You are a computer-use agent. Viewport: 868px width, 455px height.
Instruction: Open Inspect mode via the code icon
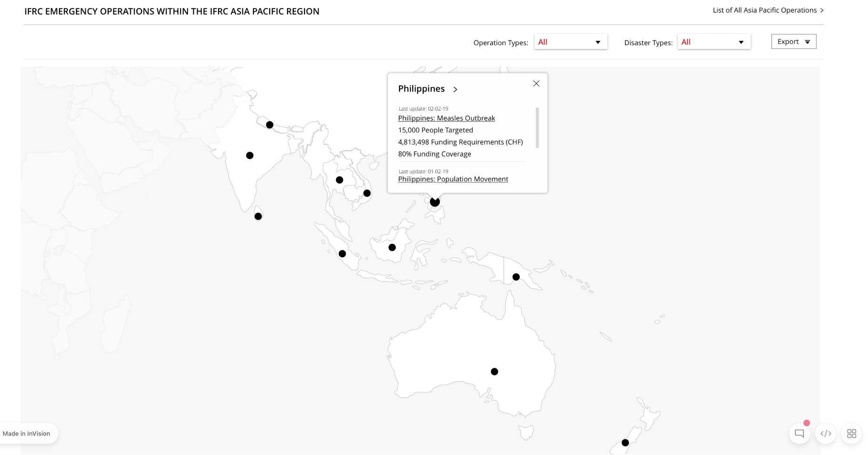826,433
